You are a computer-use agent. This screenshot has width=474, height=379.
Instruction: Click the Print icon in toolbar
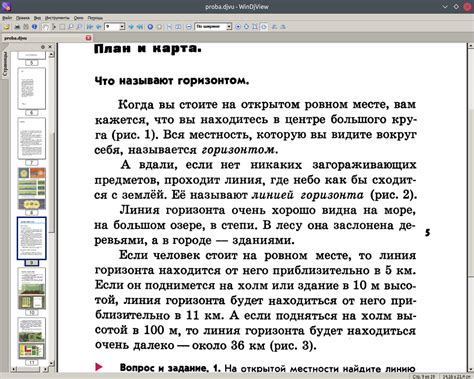pyautogui.click(x=17, y=27)
